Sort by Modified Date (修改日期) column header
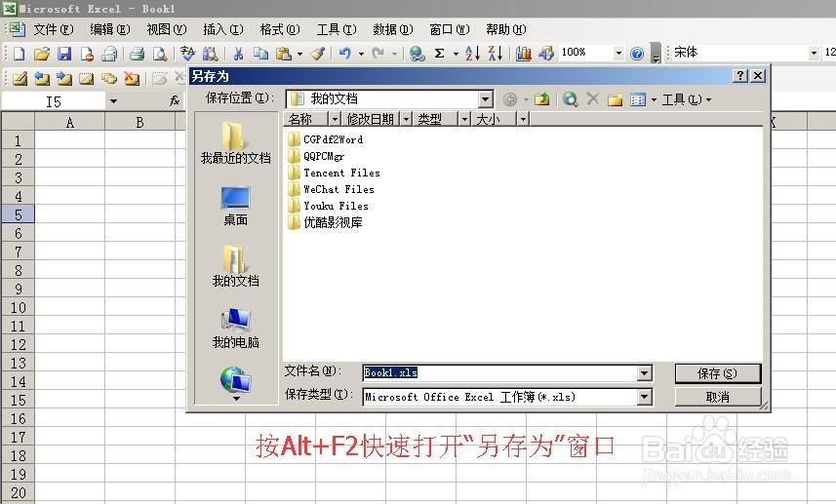Screen dimensions: 836x504 point(371,119)
